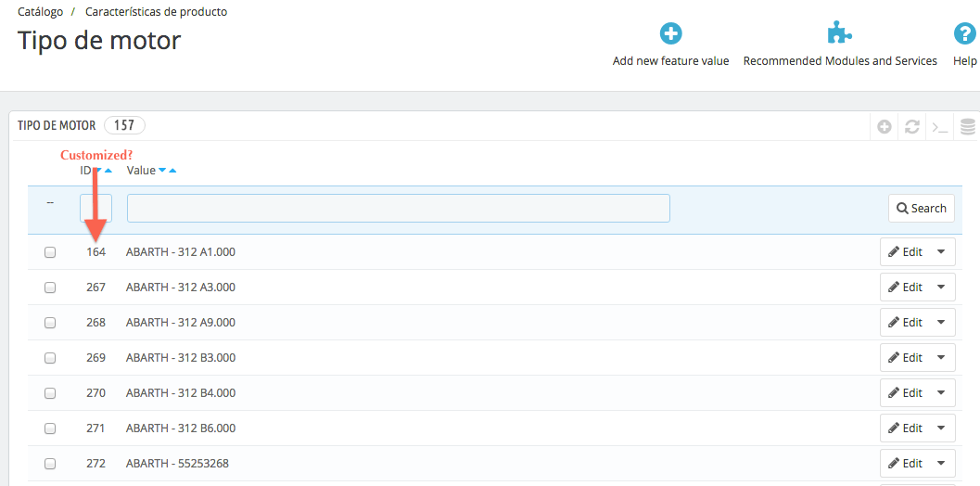Open the Help question mark icon

coord(964,33)
